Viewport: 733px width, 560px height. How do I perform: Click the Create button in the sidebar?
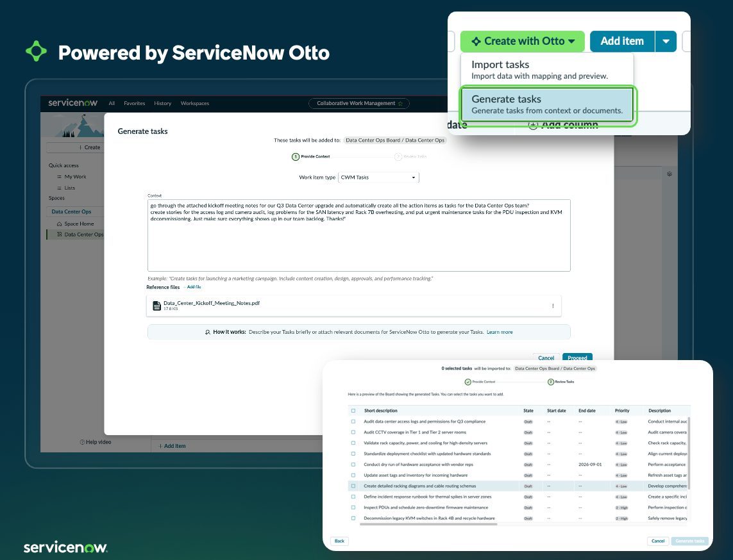click(x=76, y=147)
